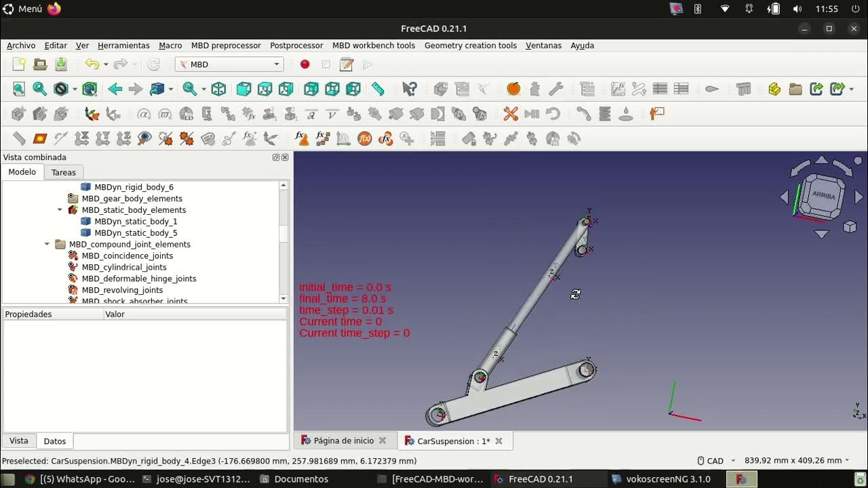The image size is (868, 488).
Task: Open the MBD preprocessor menu
Action: pyautogui.click(x=226, y=45)
